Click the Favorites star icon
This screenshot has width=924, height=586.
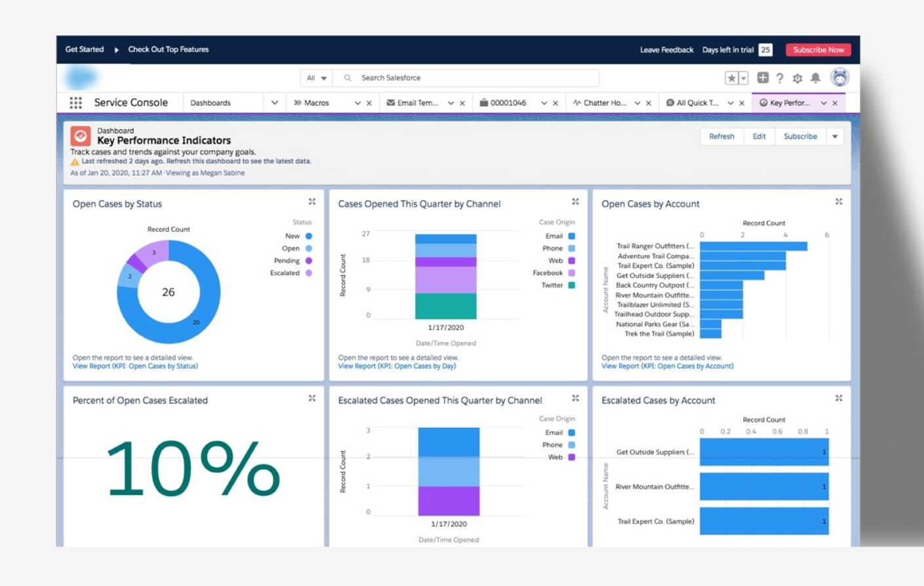731,78
